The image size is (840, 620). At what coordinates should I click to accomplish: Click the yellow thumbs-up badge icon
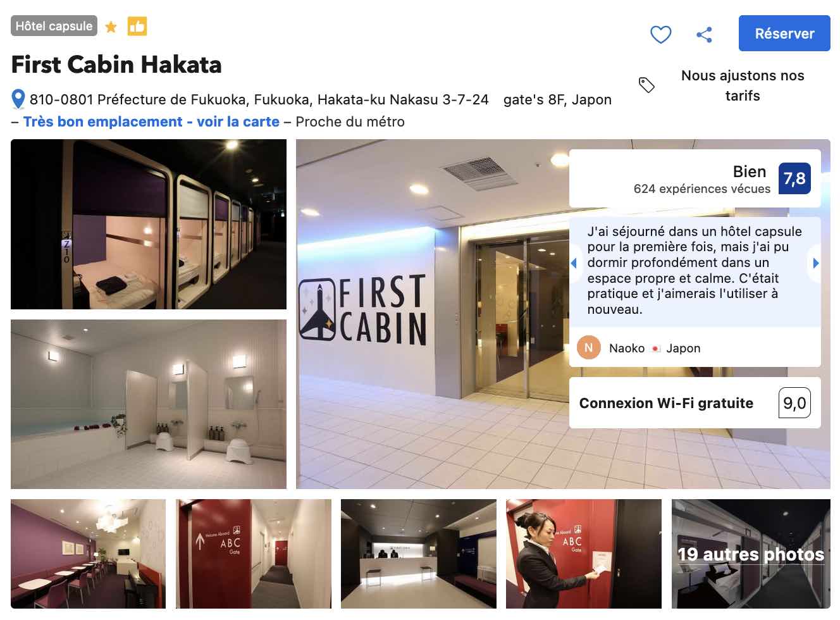point(137,26)
